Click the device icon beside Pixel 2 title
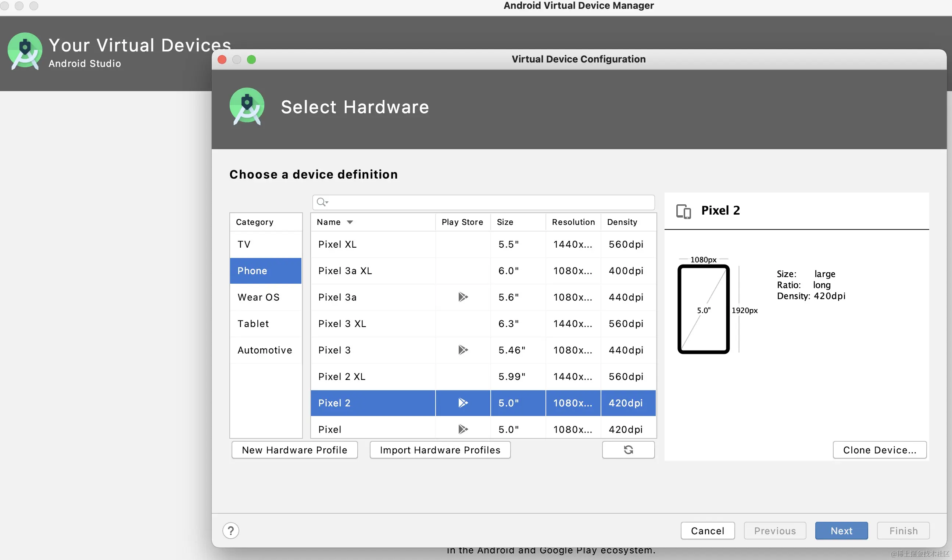The image size is (952, 560). pyautogui.click(x=683, y=211)
